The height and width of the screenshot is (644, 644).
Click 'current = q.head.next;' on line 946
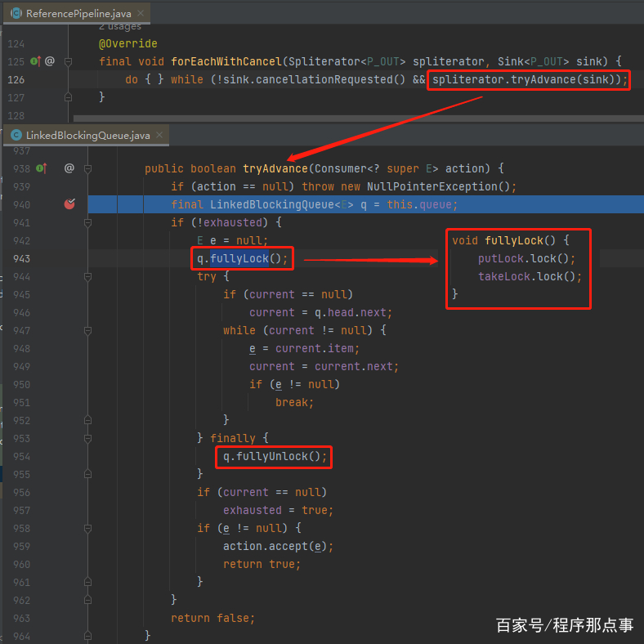point(320,312)
